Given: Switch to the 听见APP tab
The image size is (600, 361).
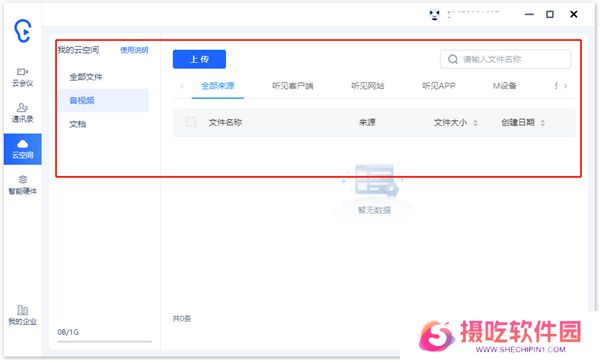Looking at the screenshot, I should point(439,86).
